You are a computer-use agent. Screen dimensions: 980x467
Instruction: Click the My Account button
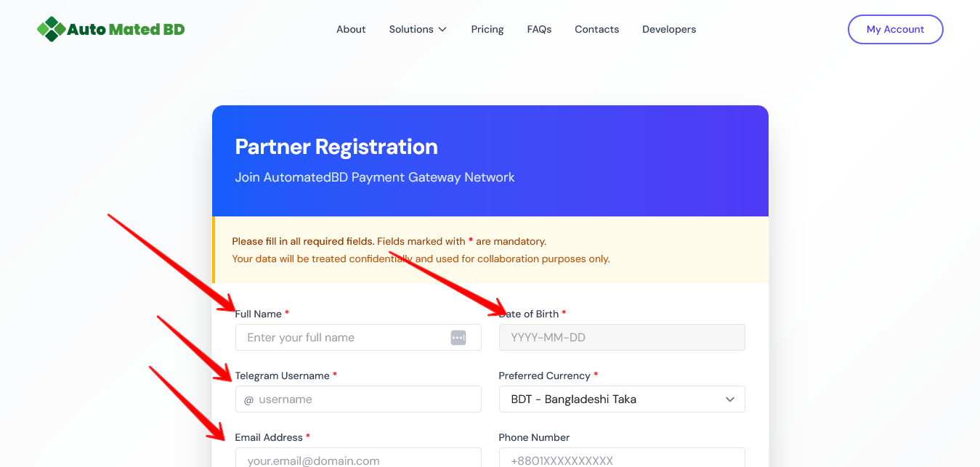tap(895, 30)
